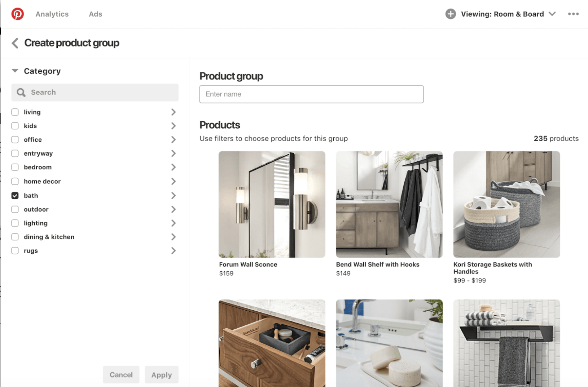Click the search magnifier in the category panel
588x387 pixels.
coord(21,92)
